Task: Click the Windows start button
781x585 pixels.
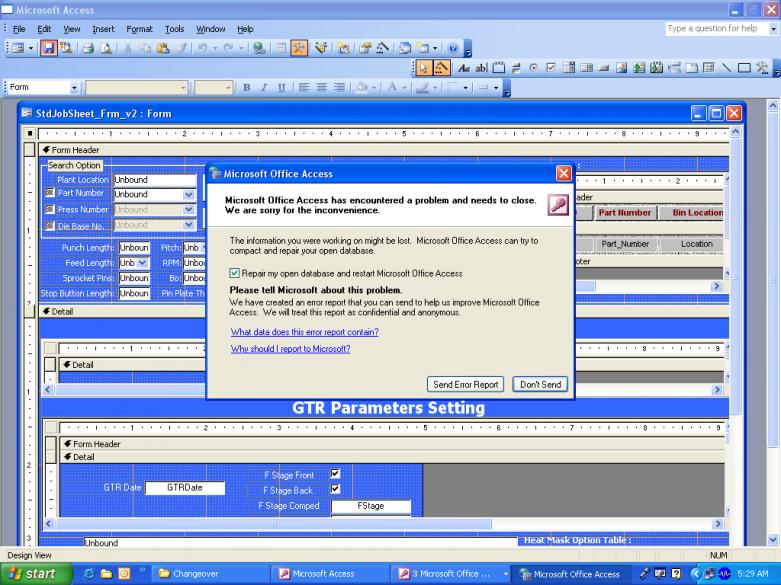Action: point(35,574)
